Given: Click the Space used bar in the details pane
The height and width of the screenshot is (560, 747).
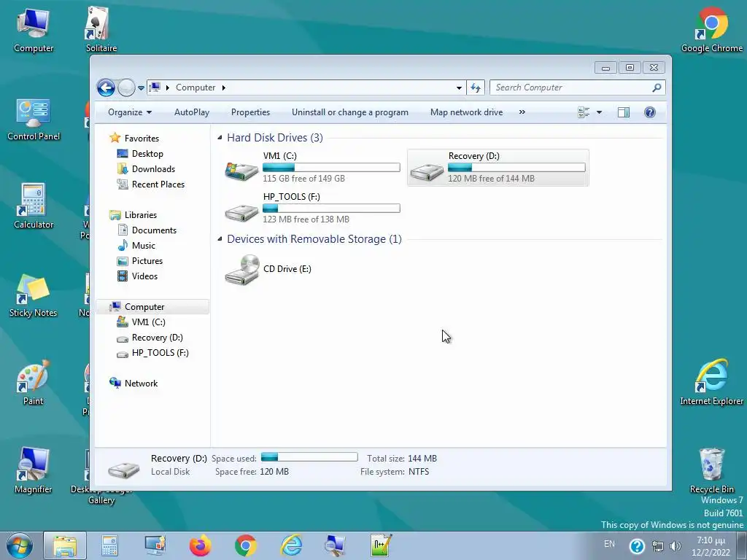Looking at the screenshot, I should coord(309,457).
